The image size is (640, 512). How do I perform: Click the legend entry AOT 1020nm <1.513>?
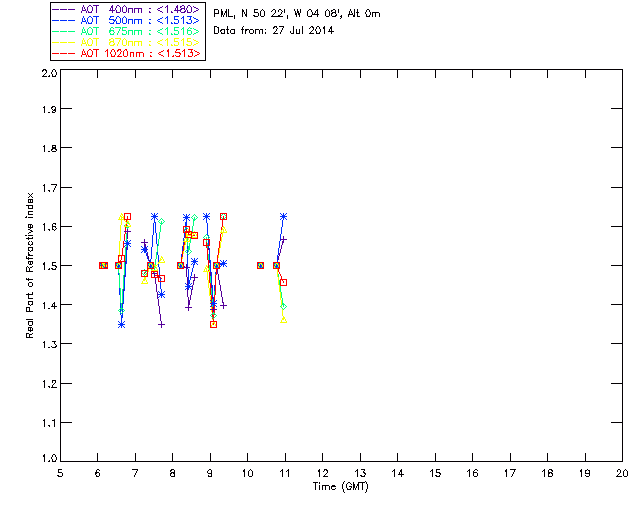[127, 53]
